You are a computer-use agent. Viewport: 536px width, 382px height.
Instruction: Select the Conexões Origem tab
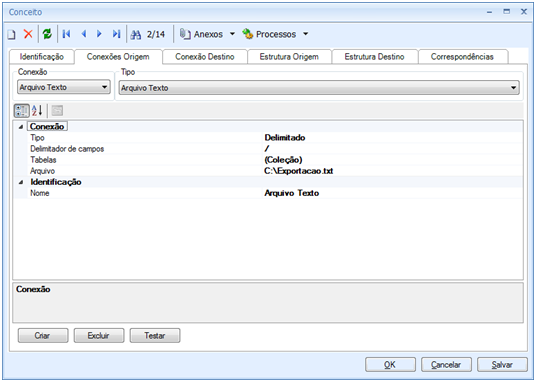pos(118,56)
